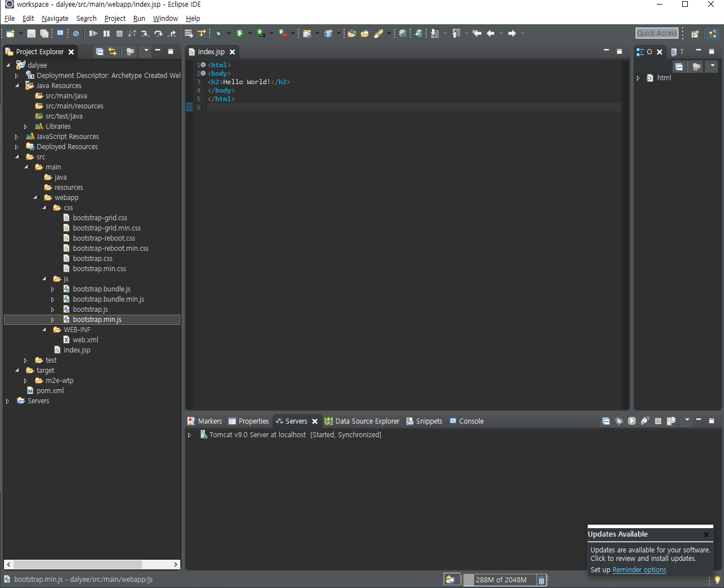Click the Suspend debug icon

(106, 33)
